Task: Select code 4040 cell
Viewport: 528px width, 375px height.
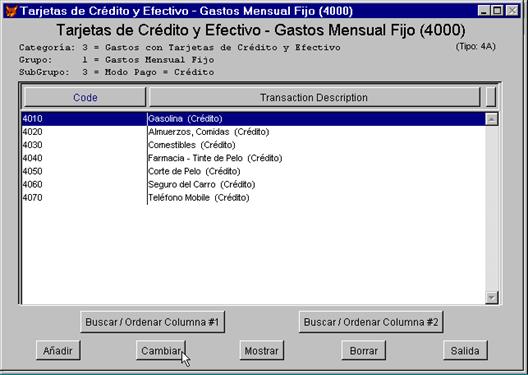Action: tap(84, 158)
